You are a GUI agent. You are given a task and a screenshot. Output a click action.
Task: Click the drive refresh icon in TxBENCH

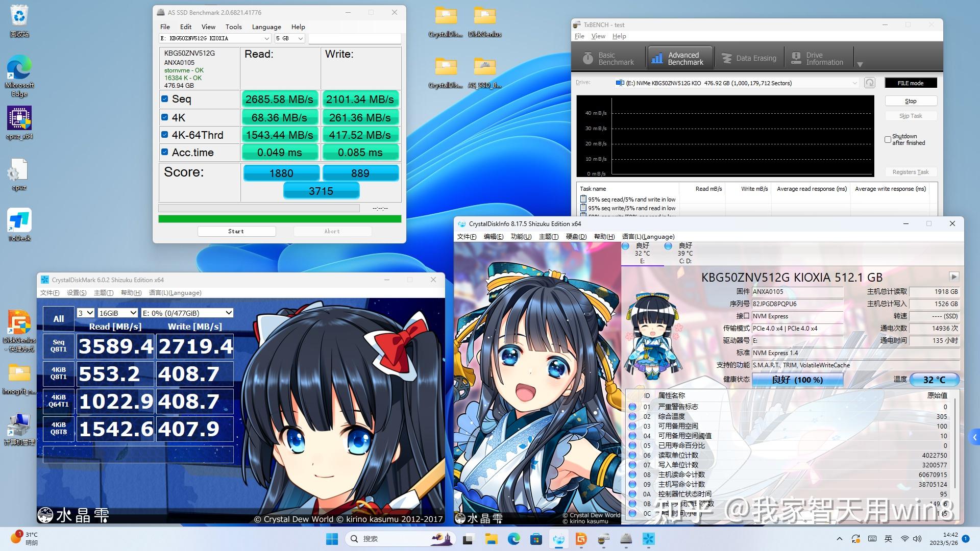[870, 83]
